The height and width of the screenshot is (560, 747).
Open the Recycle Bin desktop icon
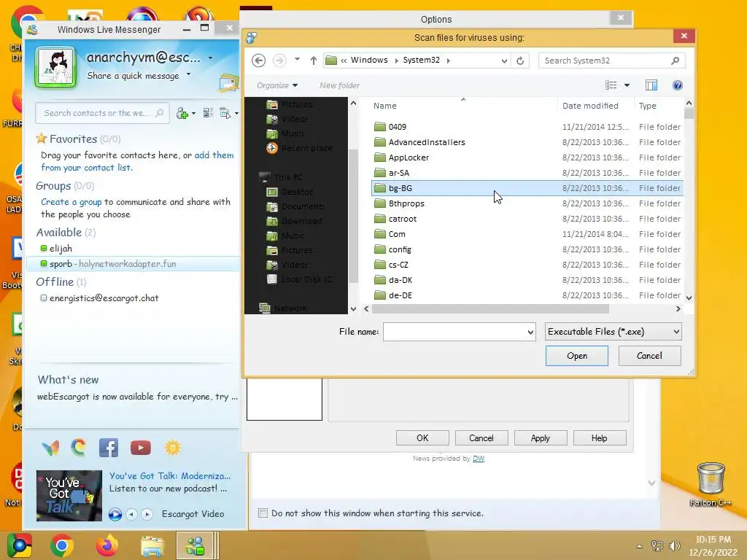click(x=711, y=484)
